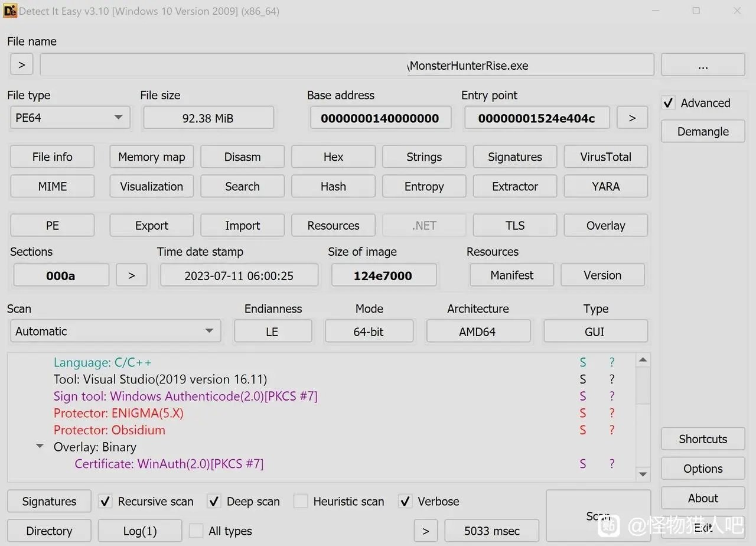Open the Scan mode Automatic dropdown
Image resolution: width=756 pixels, height=546 pixels.
pos(116,331)
